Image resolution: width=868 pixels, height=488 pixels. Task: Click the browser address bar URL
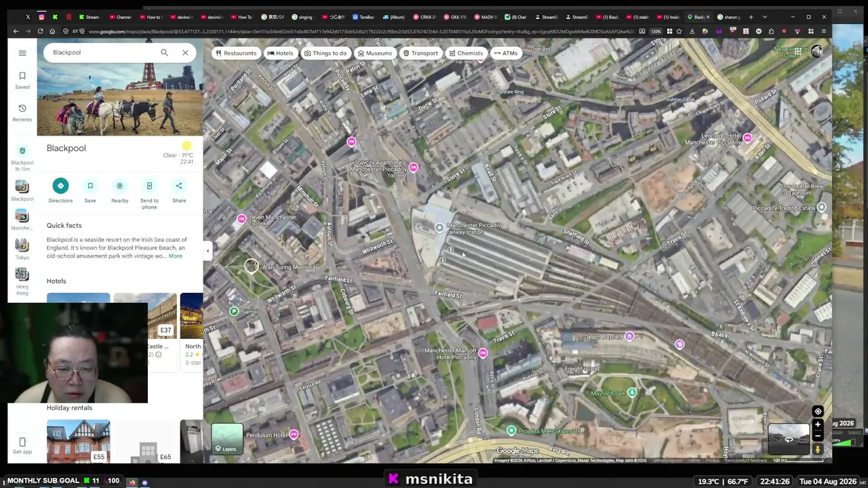[359, 31]
